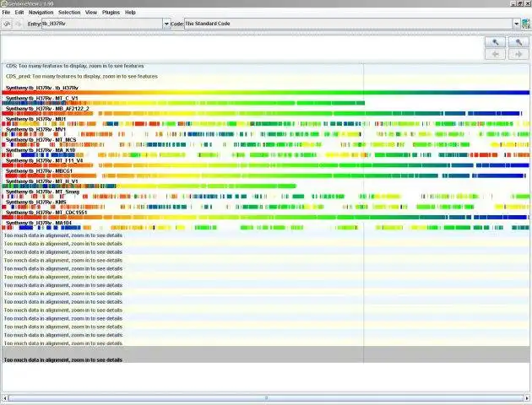
Task: Click the horizontal scrollbar thumb grip
Action: [266, 398]
